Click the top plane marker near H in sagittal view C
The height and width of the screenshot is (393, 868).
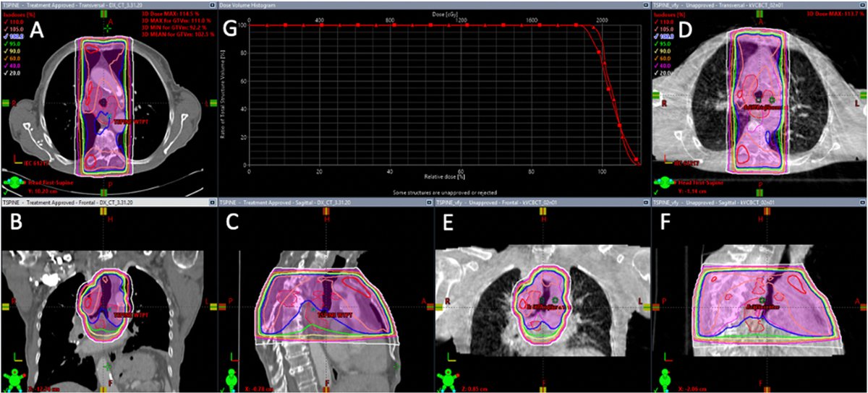(327, 212)
